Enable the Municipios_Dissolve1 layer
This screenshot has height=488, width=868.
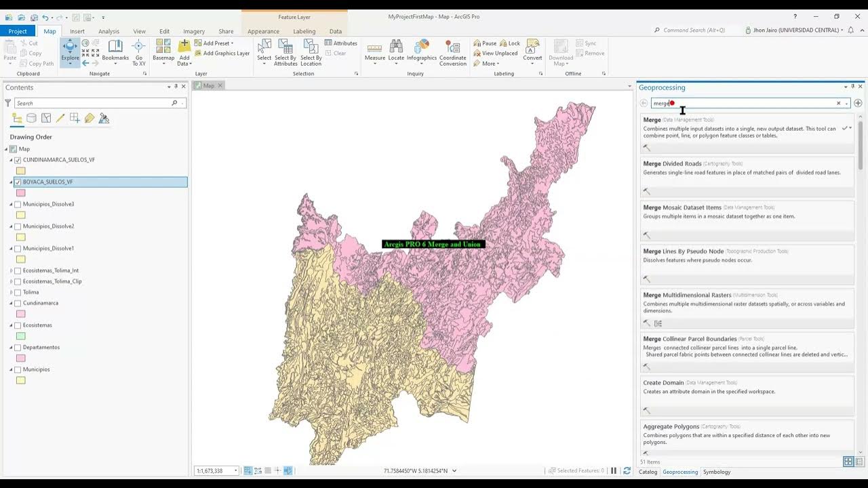pyautogui.click(x=18, y=249)
